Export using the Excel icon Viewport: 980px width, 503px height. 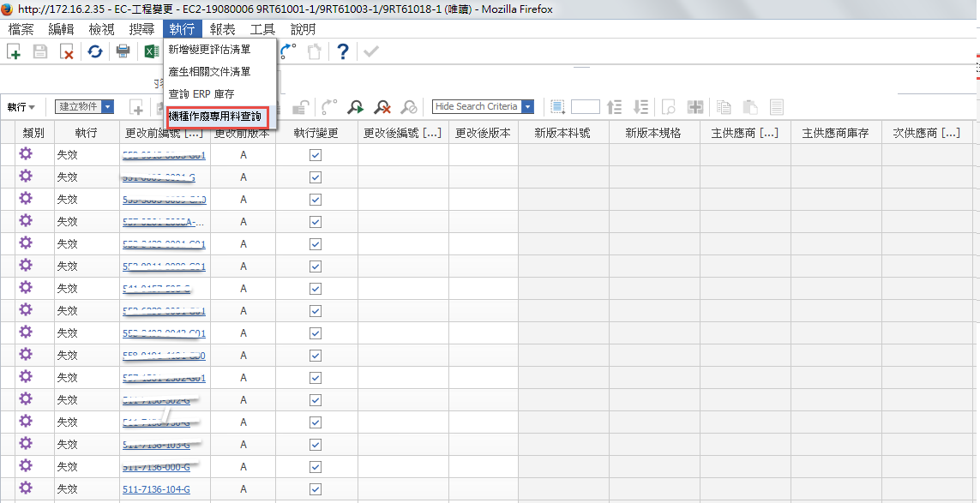(x=151, y=52)
